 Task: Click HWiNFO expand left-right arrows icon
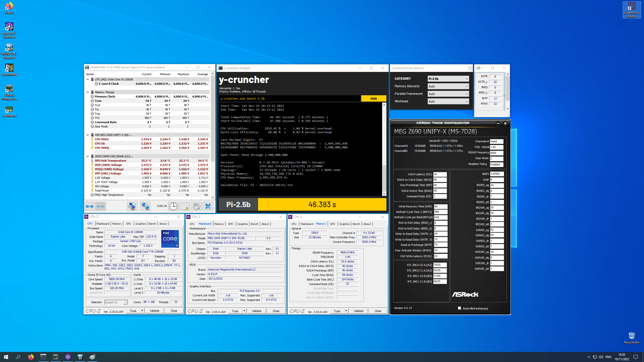click(90, 206)
